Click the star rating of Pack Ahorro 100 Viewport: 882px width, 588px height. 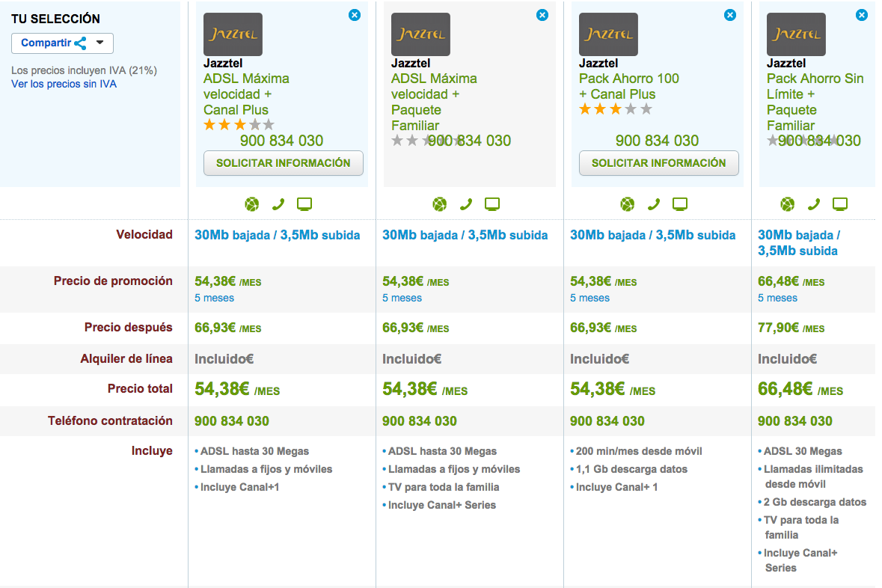pyautogui.click(x=616, y=108)
